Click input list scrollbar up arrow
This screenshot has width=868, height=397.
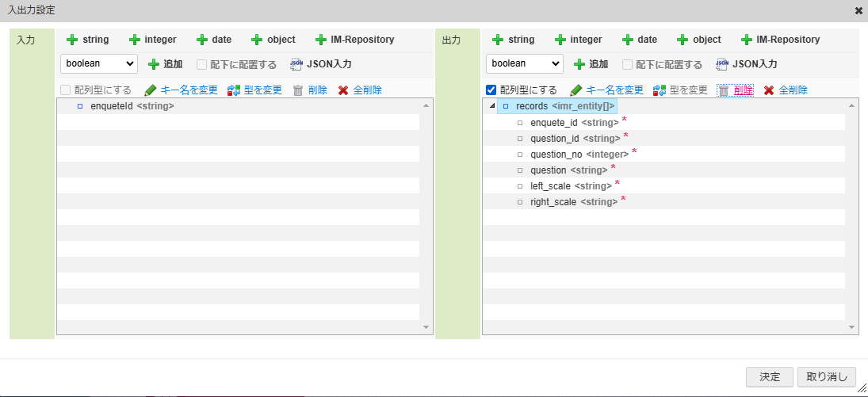pos(426,105)
